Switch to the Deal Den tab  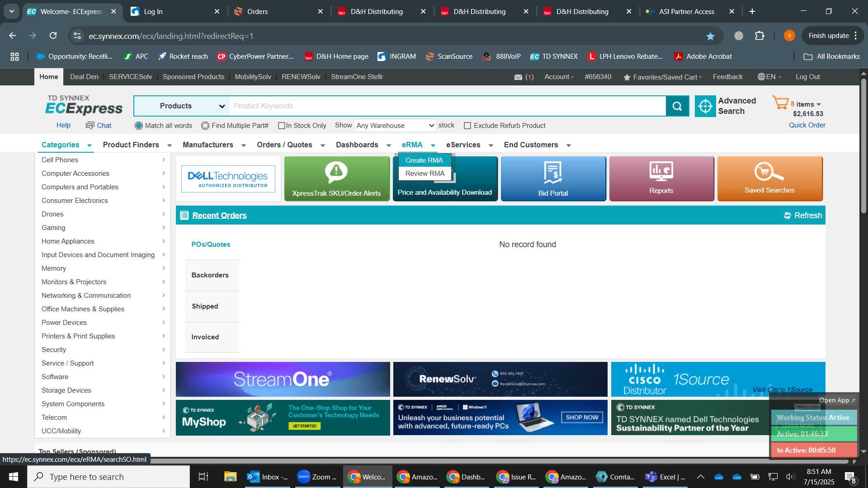tap(84, 77)
